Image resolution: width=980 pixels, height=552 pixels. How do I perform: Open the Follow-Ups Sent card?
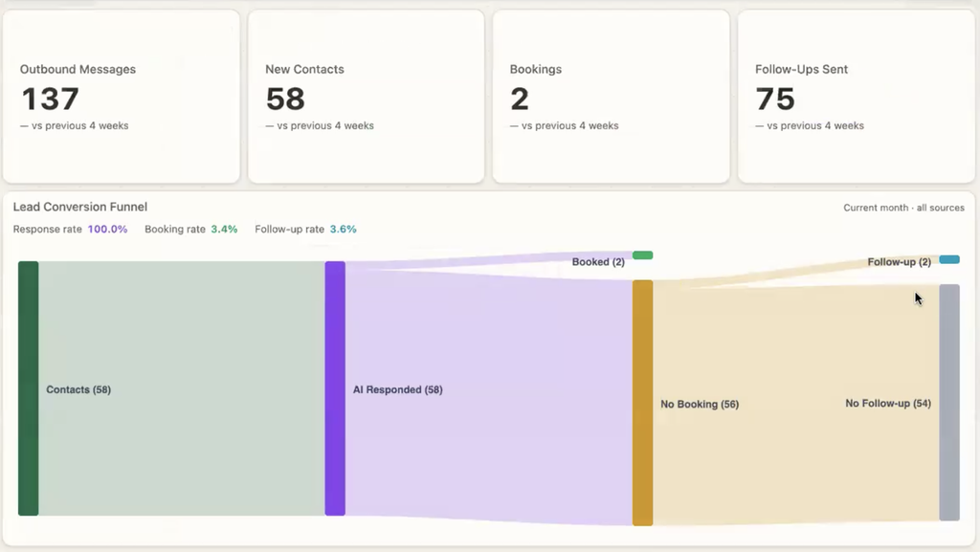pyautogui.click(x=857, y=97)
